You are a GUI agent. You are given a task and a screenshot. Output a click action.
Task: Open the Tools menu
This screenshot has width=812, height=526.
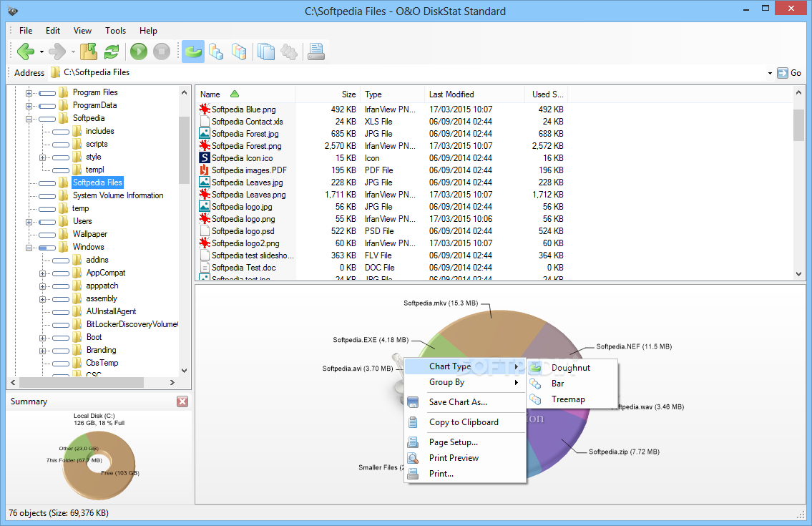tap(115, 31)
